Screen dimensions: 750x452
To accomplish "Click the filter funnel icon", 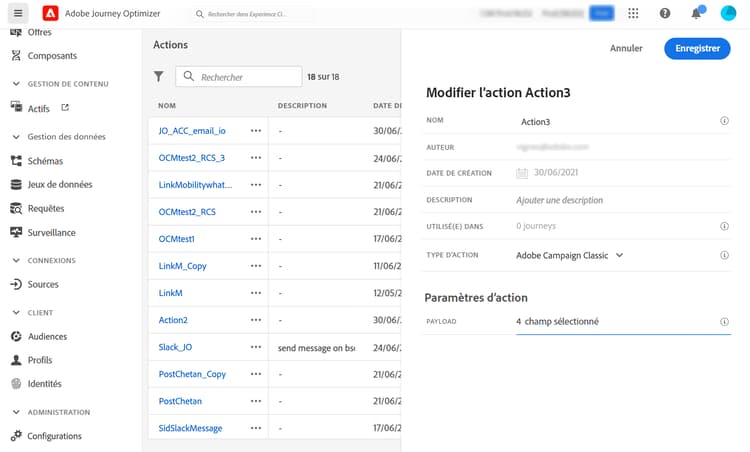I will (159, 76).
